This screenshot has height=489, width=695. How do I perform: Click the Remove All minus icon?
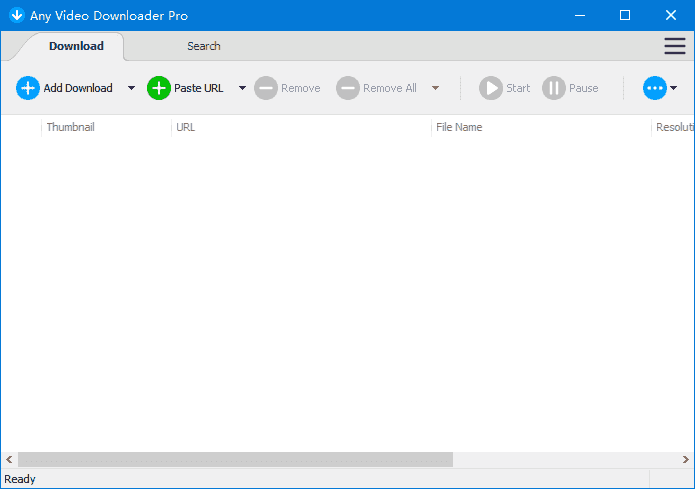point(347,88)
